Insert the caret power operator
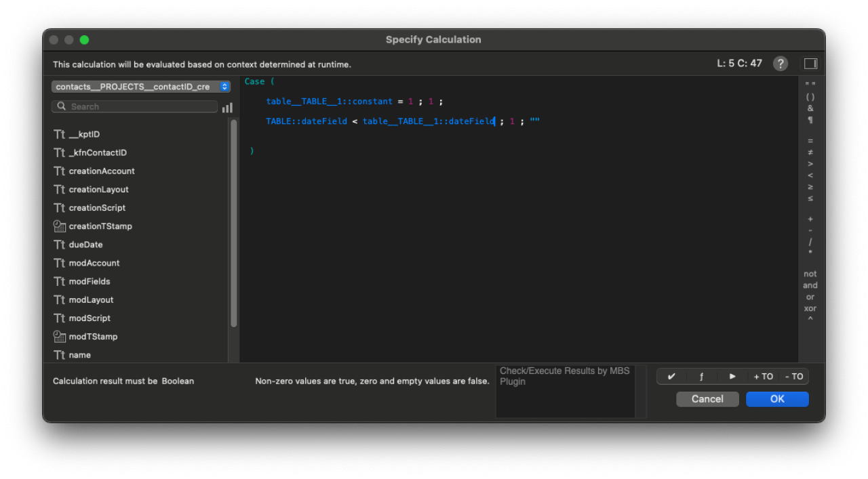This screenshot has width=868, height=479. tap(810, 320)
